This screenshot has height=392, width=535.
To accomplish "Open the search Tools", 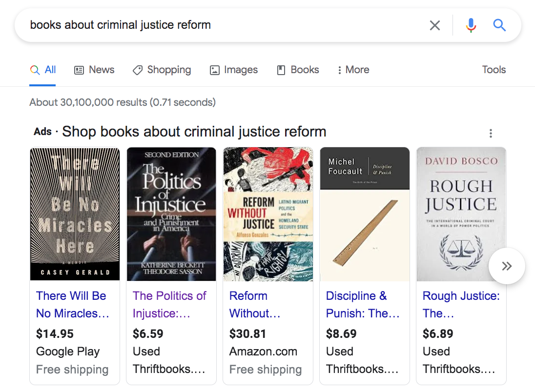I will coord(494,70).
